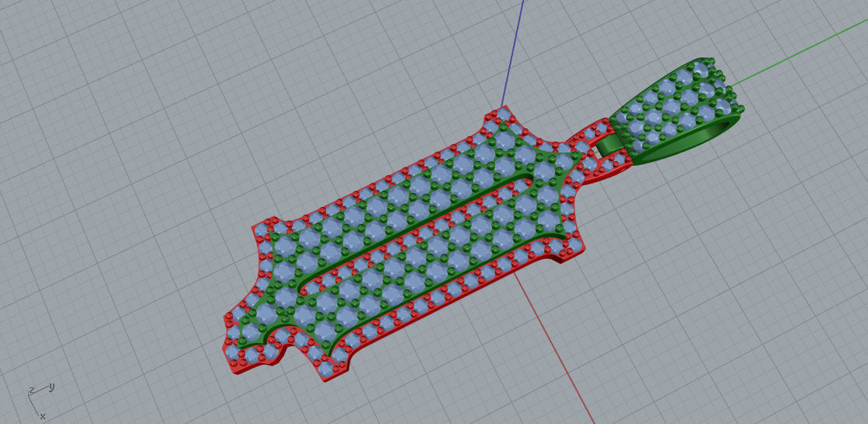This screenshot has height=424, width=868.
Task: Click the blue Z axis line
Action: pyautogui.click(x=513, y=53)
